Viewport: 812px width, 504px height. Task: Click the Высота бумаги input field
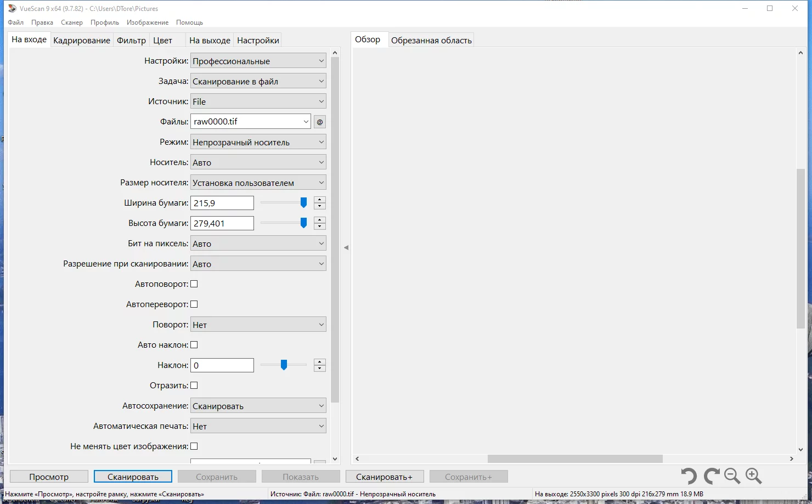click(222, 223)
